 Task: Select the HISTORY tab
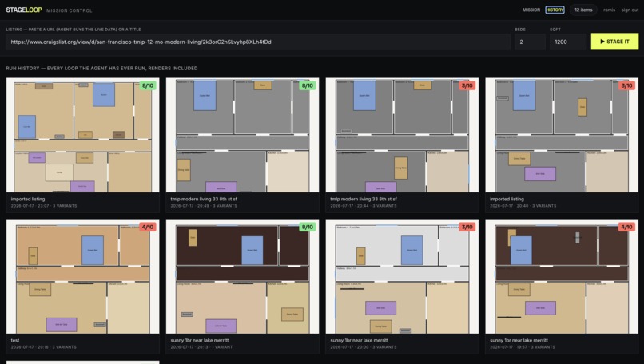(x=555, y=10)
